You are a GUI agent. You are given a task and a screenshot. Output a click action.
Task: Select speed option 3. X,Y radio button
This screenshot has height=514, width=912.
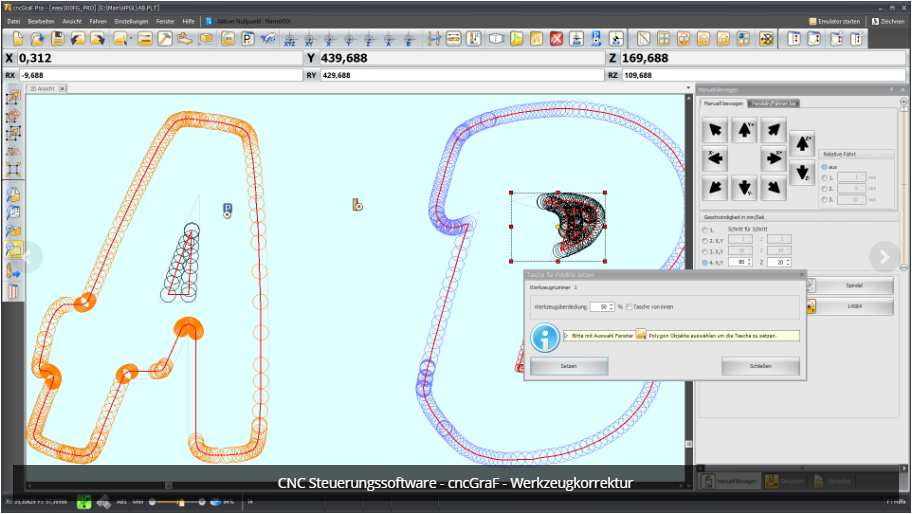[705, 251]
